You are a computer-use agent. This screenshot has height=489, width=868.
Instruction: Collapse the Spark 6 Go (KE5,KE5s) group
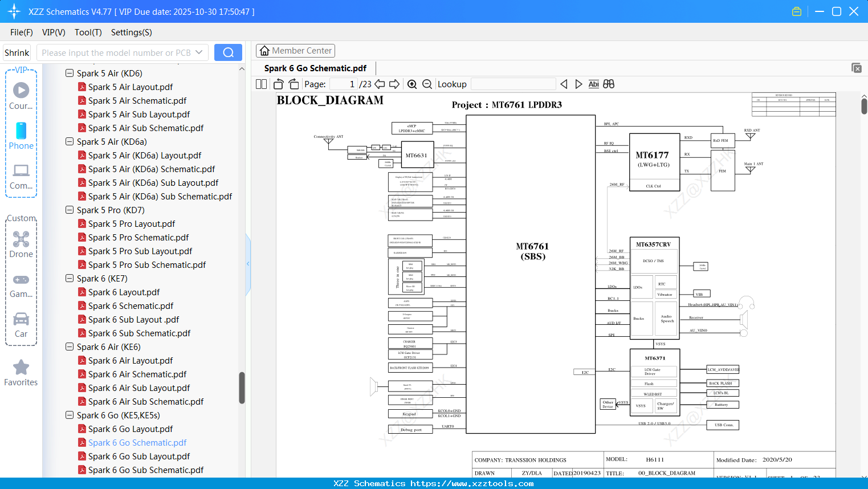(x=69, y=415)
